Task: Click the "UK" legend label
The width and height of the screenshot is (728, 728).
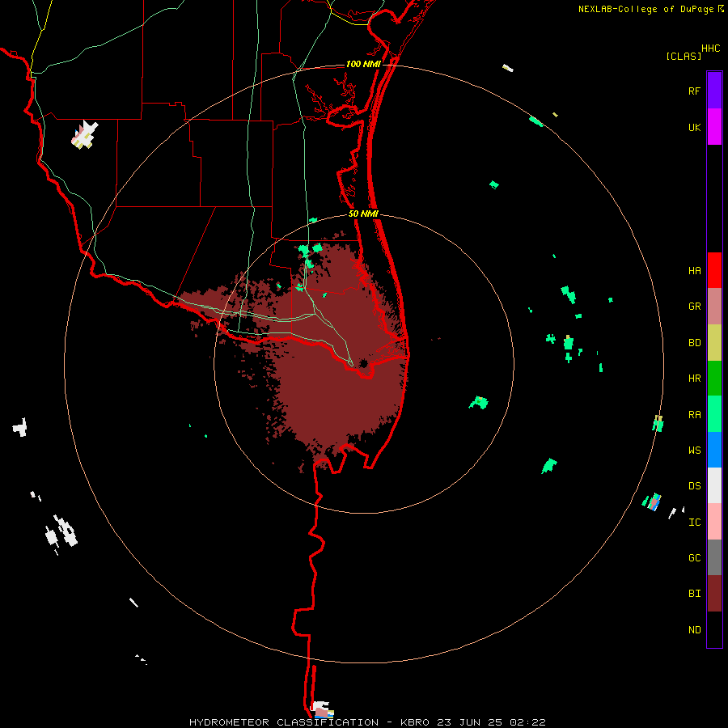Action: 694,128
